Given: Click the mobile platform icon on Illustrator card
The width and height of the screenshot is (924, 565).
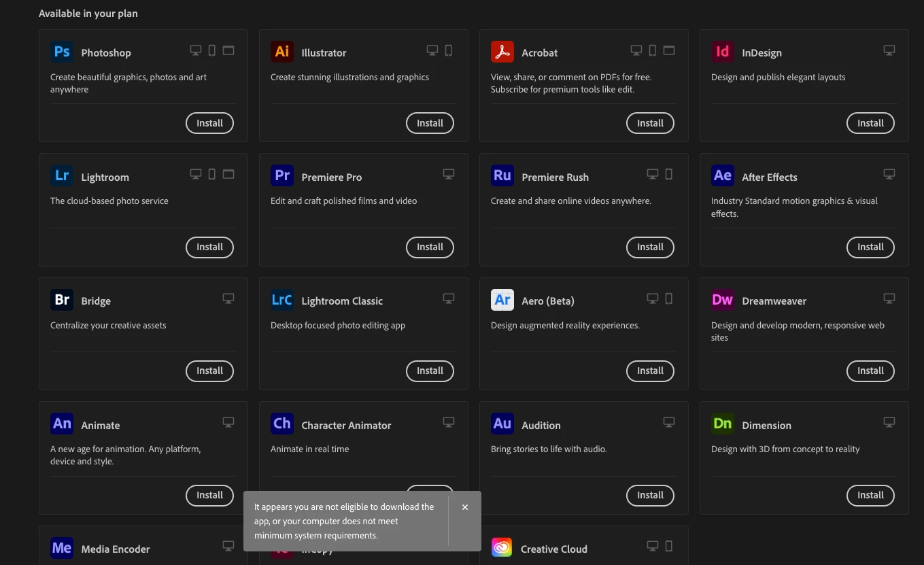Looking at the screenshot, I should click(449, 50).
